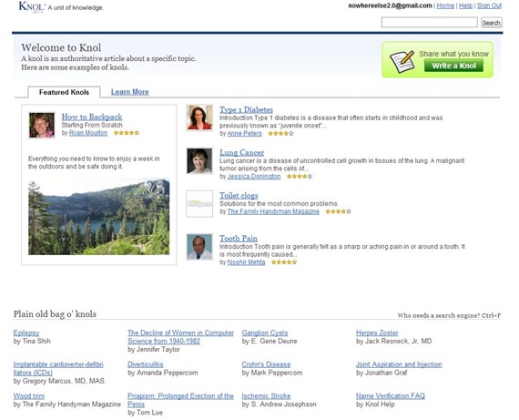Click 'by E. Gene Deune' author text
The height and width of the screenshot is (420, 519).
[x=270, y=341]
